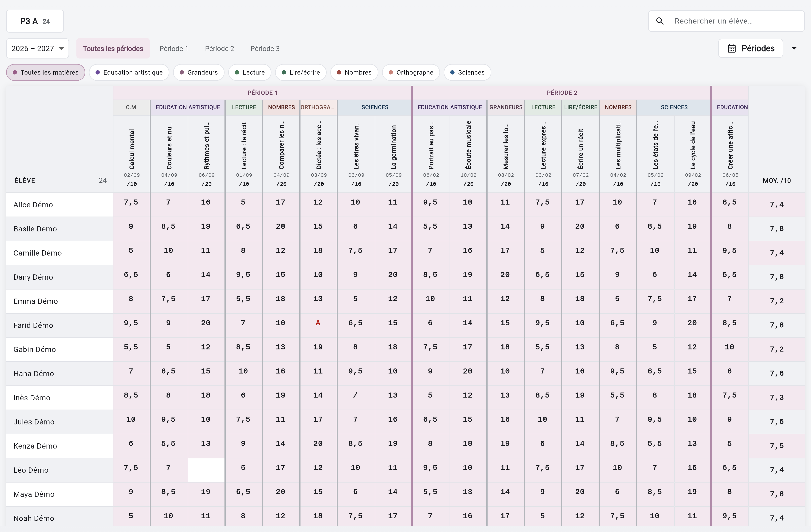Toggle the Education artistique filter chip

(129, 73)
